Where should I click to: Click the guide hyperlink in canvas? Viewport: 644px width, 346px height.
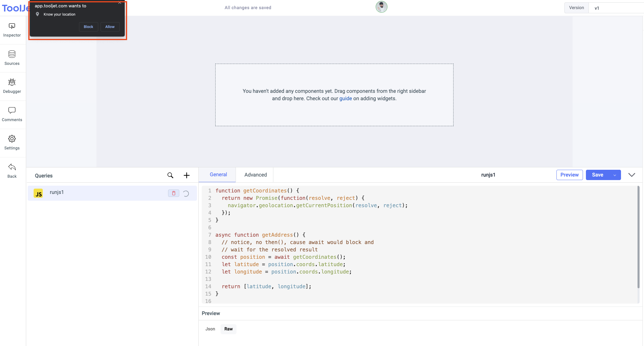(x=345, y=98)
